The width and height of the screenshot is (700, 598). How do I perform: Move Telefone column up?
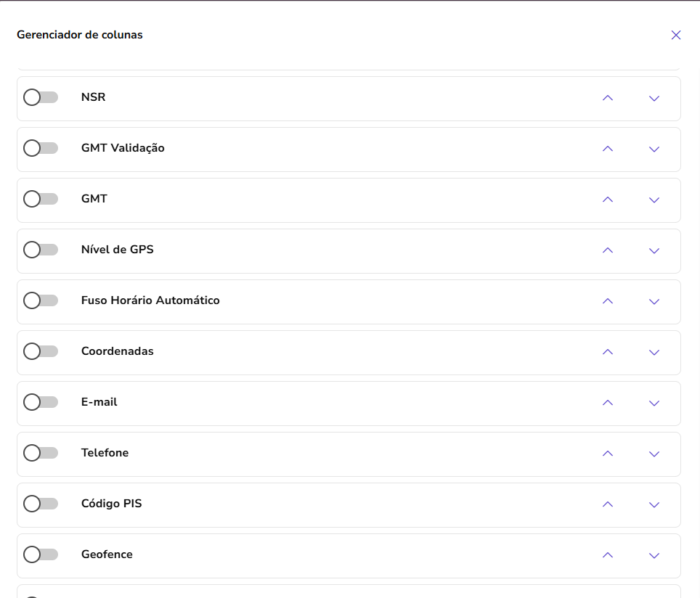point(608,454)
